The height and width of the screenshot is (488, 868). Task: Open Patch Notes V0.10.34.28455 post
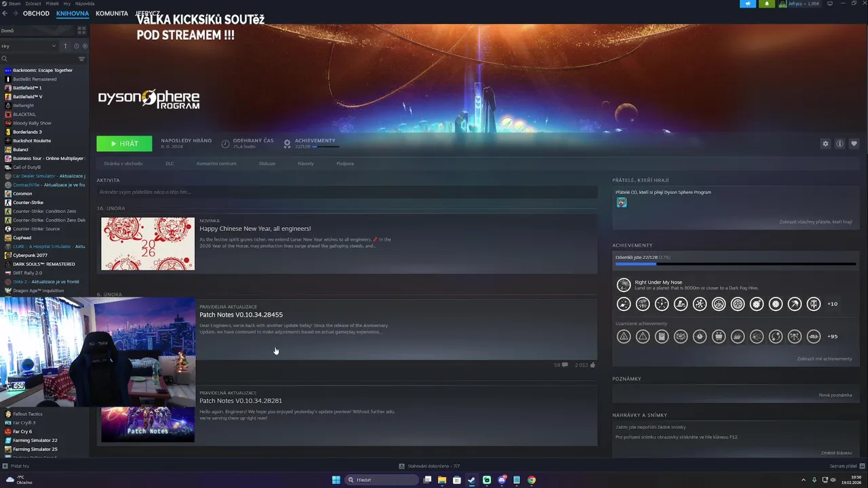click(241, 314)
